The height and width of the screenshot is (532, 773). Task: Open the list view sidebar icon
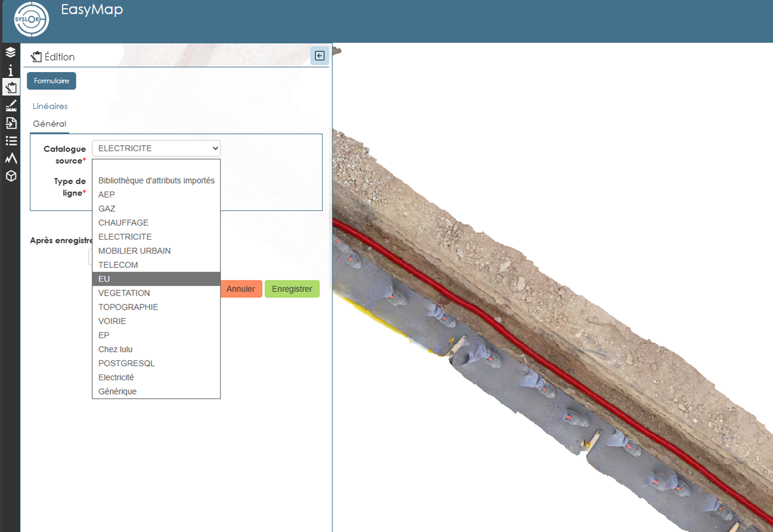(11, 141)
